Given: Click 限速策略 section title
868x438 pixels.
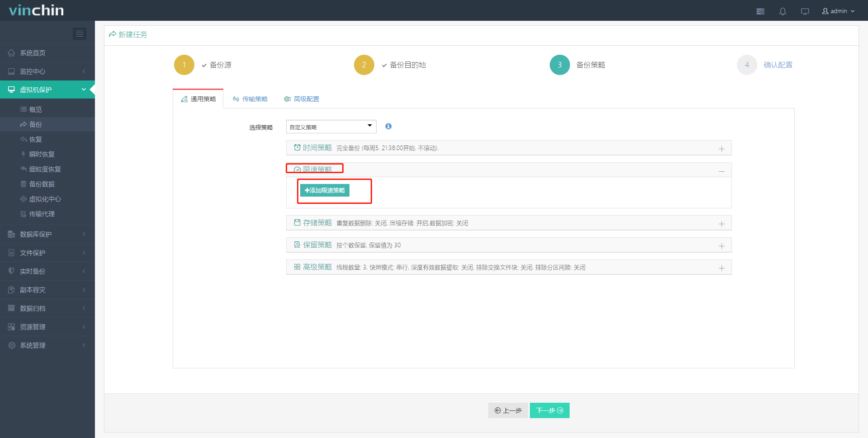Looking at the screenshot, I should 317,170.
